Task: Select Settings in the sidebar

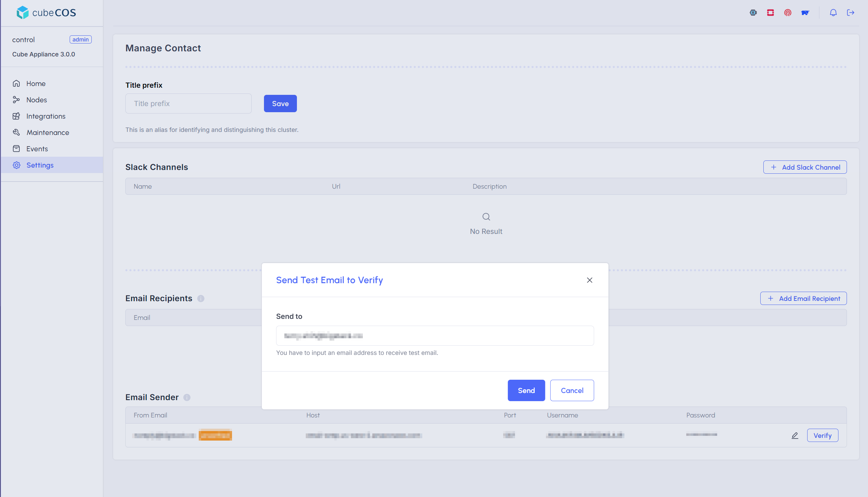Action: click(52, 165)
